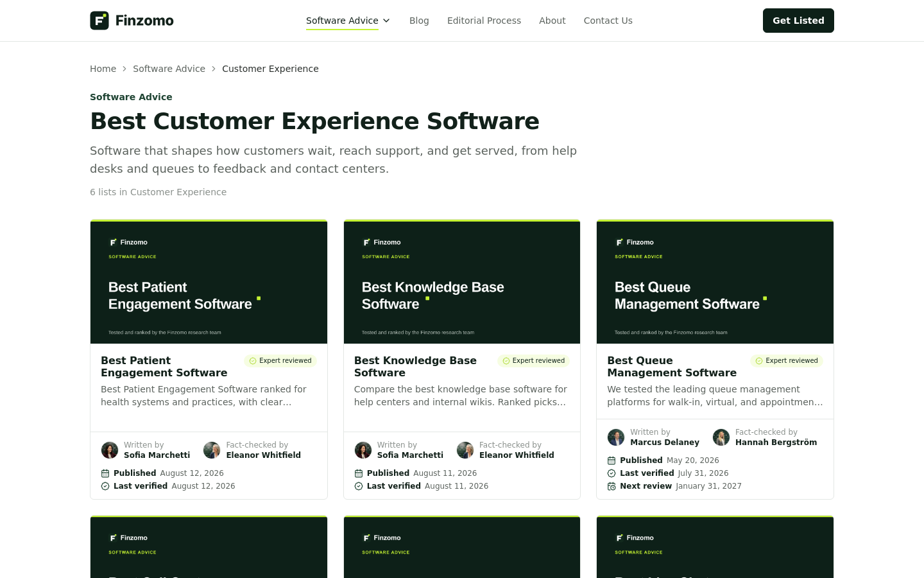Screen dimensions: 924x578
Task: Expand the Software Advice dropdown chevron
Action: pyautogui.click(x=386, y=21)
